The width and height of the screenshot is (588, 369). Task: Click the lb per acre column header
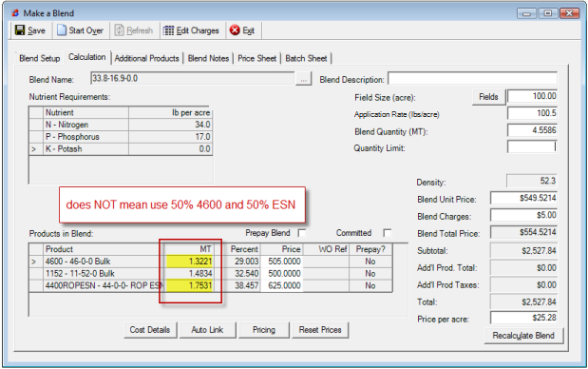pyautogui.click(x=170, y=112)
